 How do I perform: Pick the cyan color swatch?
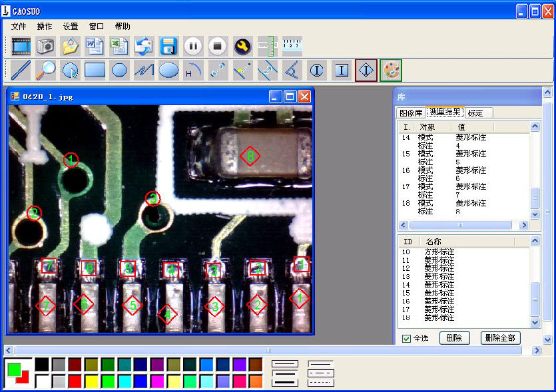coord(124,381)
